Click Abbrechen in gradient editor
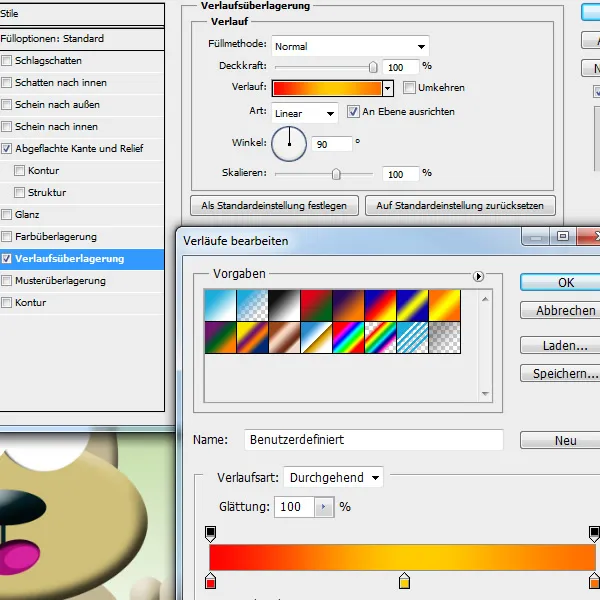The width and height of the screenshot is (600, 600). pyautogui.click(x=560, y=310)
